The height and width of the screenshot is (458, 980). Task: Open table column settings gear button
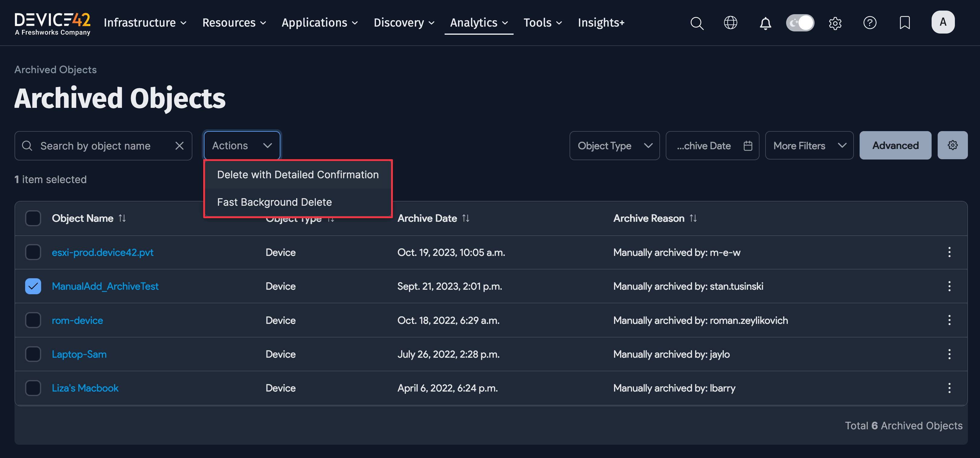[952, 145]
